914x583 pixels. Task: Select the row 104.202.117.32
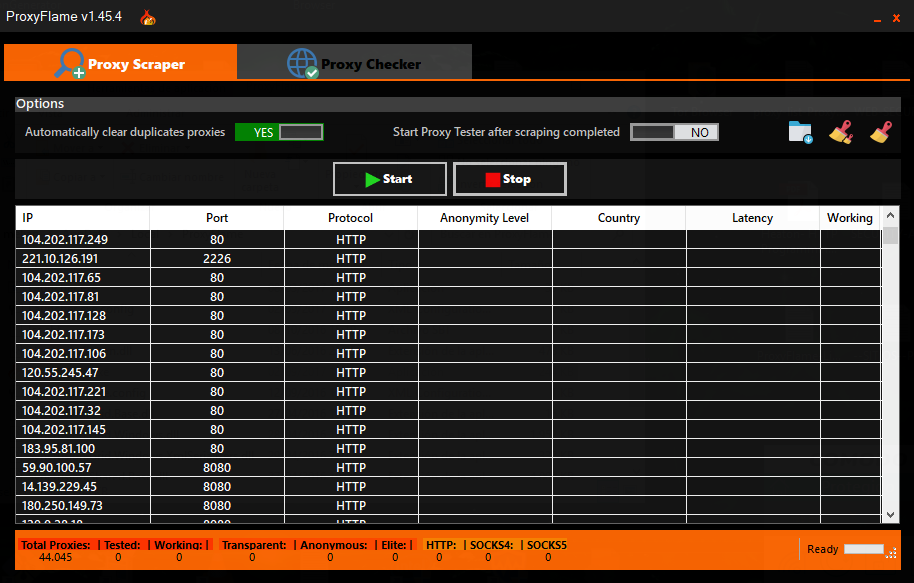point(448,410)
